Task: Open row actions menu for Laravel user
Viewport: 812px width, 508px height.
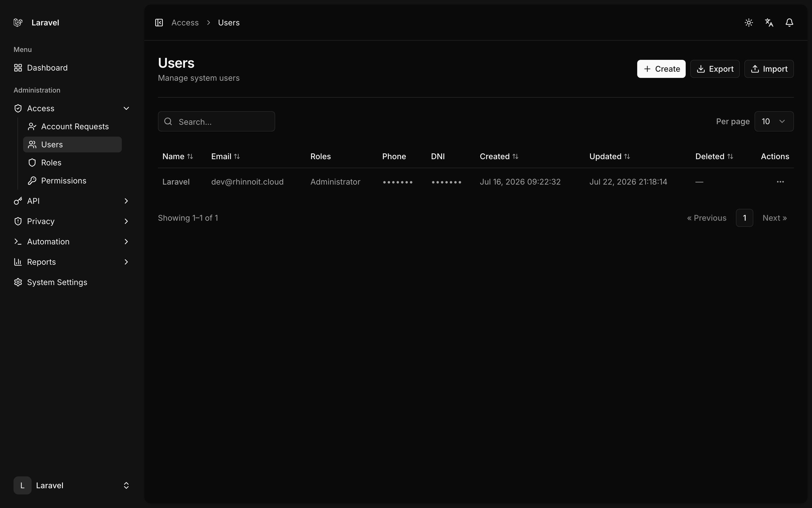Action: tap(780, 182)
